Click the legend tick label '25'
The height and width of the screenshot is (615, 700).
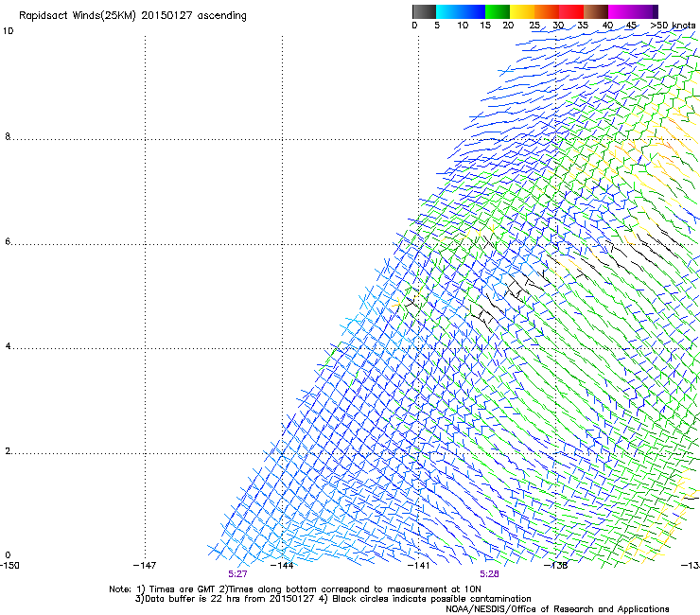(534, 26)
